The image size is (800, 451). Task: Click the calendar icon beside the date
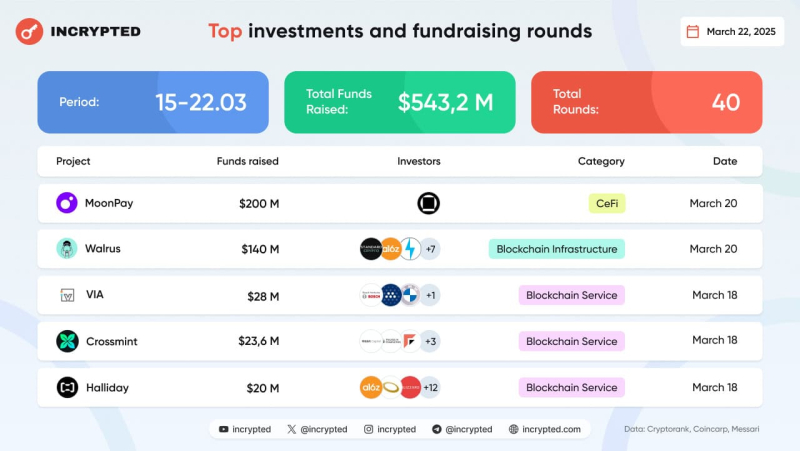692,32
